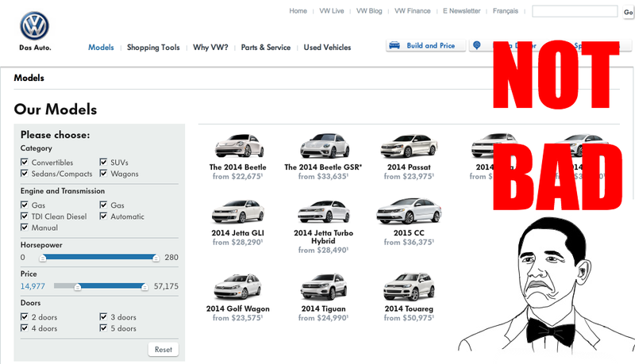Click the Go search button

[628, 12]
